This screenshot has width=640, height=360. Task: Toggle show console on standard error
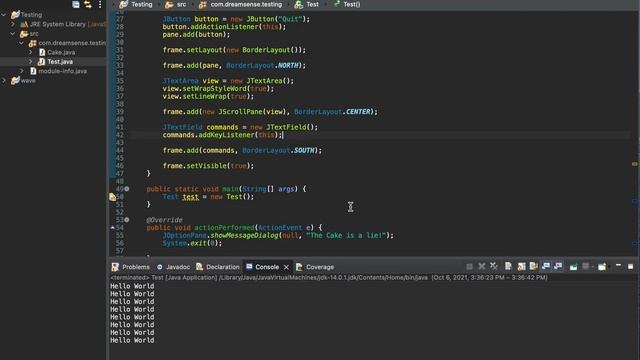558,267
